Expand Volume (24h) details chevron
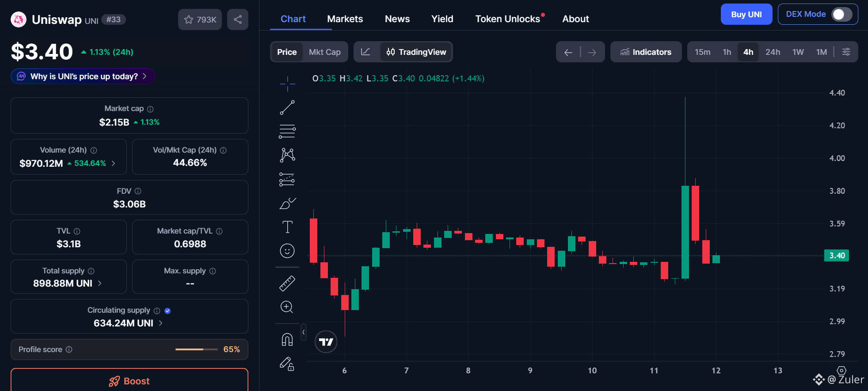 (x=114, y=163)
